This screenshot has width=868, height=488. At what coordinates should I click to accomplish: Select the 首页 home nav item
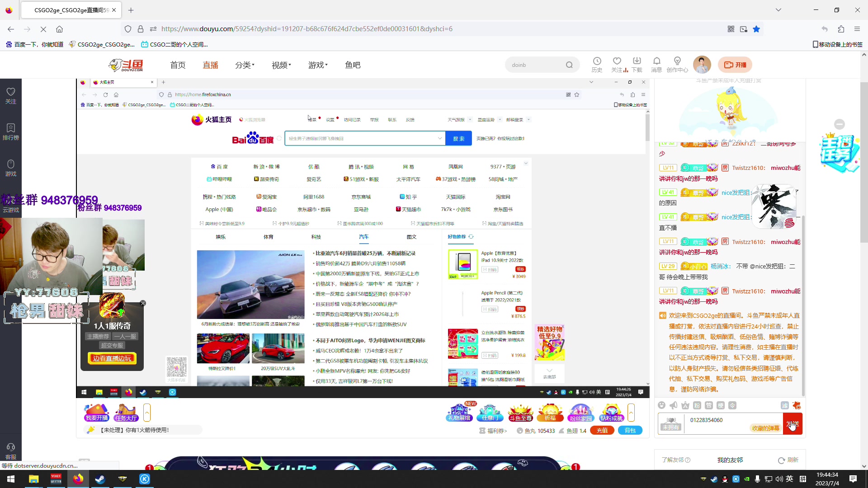point(178,65)
